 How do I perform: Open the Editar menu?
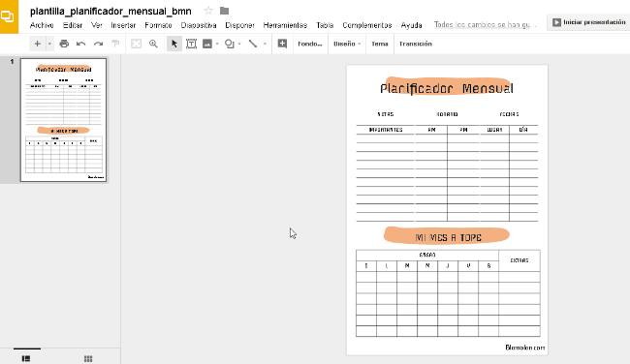(x=73, y=25)
